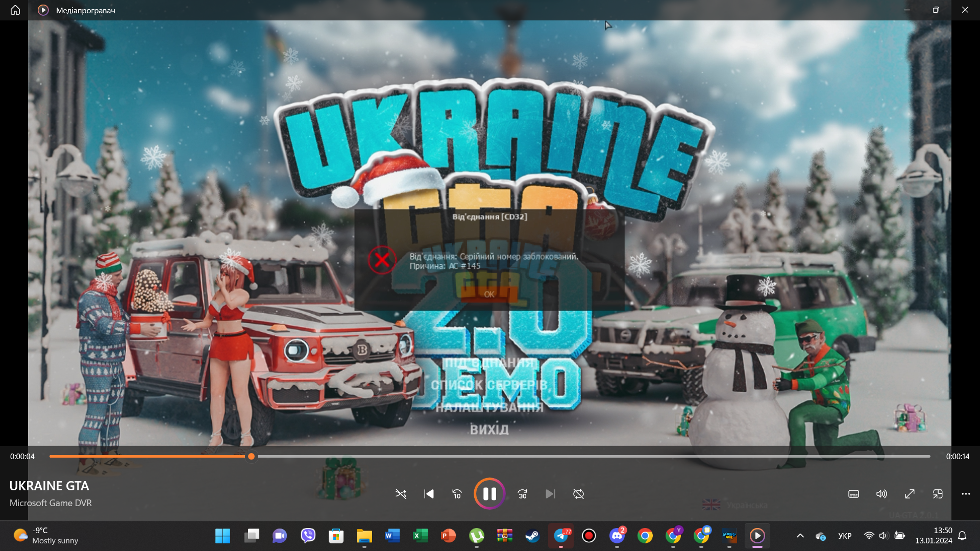
Task: Open Chrome without a profile badge
Action: 645,536
